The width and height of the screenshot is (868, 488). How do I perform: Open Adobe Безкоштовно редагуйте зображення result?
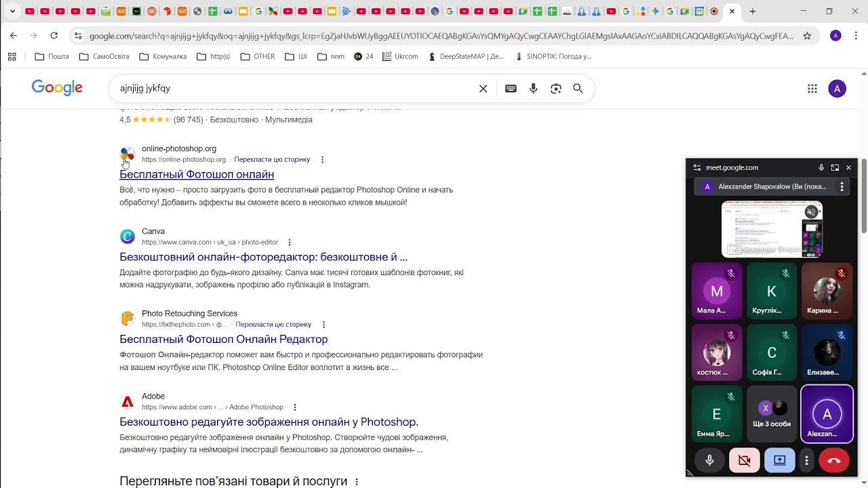(269, 422)
